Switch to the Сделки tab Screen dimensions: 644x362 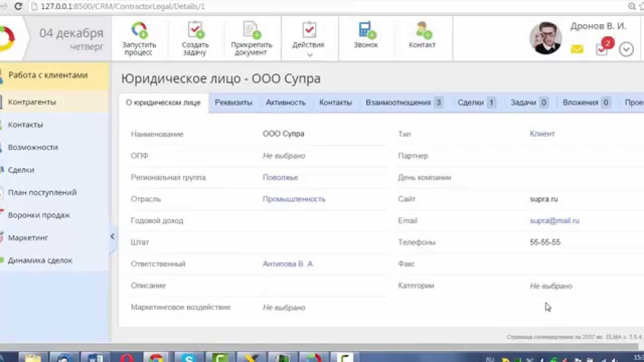click(477, 103)
